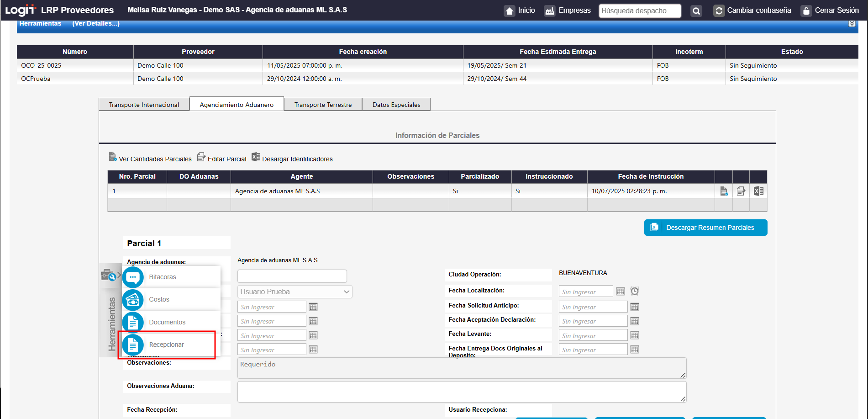Click the clock icon beside Fecha Localización
This screenshot has height=419, width=868.
coord(635,291)
